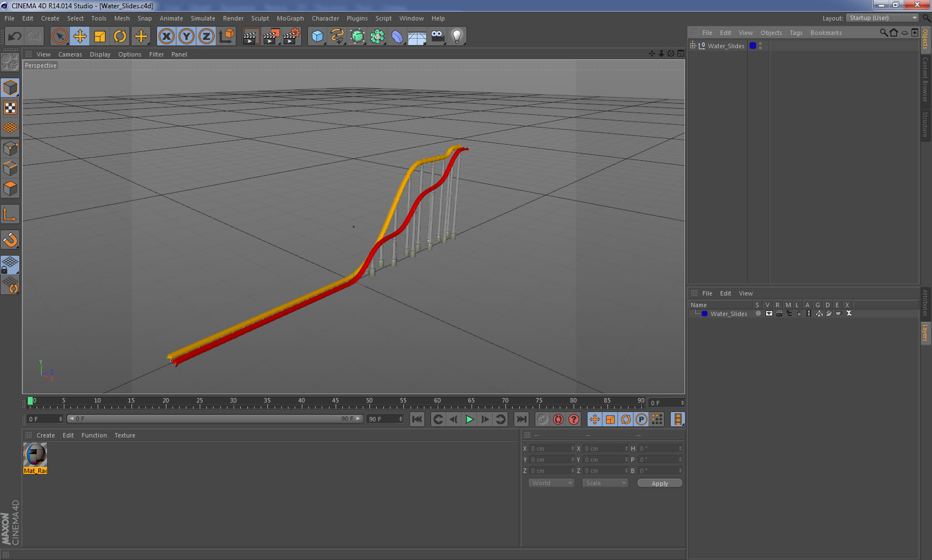Toggle layer Render for Water_Slides
This screenshot has width=932, height=560.
(779, 313)
